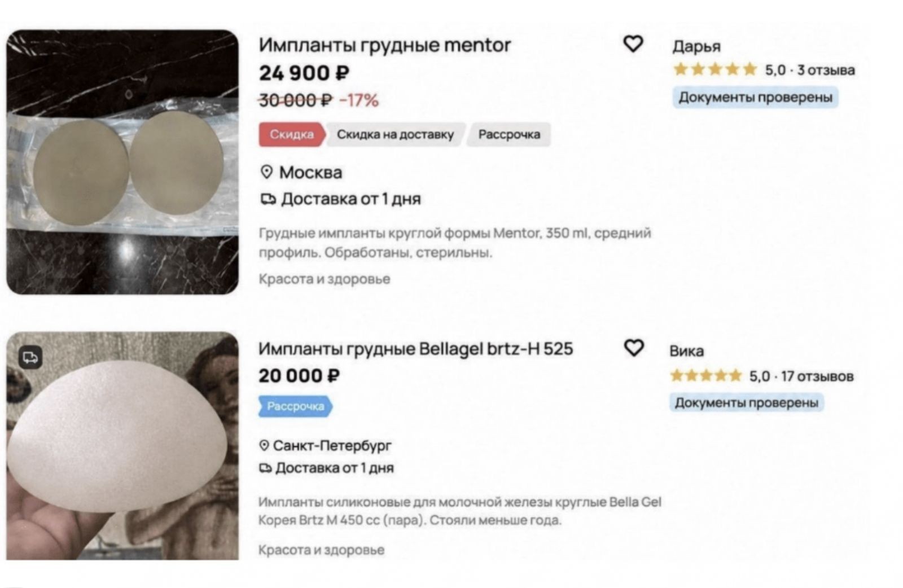Click delivery truck icon in Mentor listing

(268, 199)
